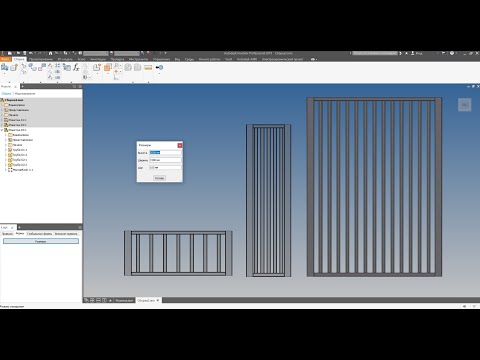The width and height of the screenshot is (480, 360).
Task: Expand the first pipe part under the expanded subassembly
Action: (6, 150)
